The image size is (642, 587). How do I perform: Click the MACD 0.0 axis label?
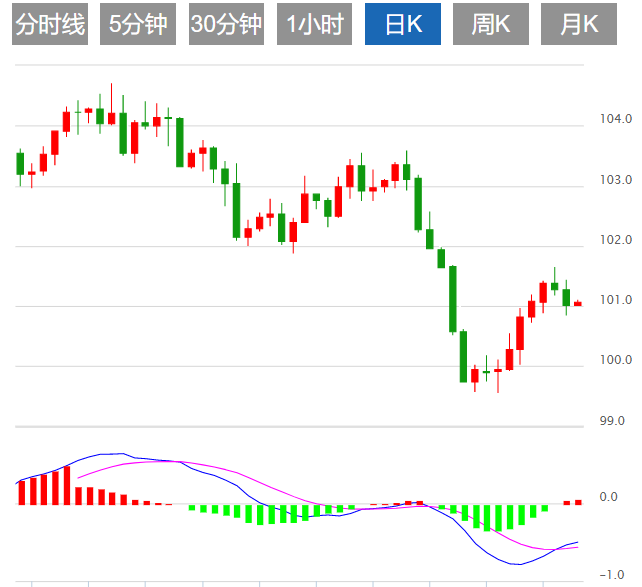608,497
